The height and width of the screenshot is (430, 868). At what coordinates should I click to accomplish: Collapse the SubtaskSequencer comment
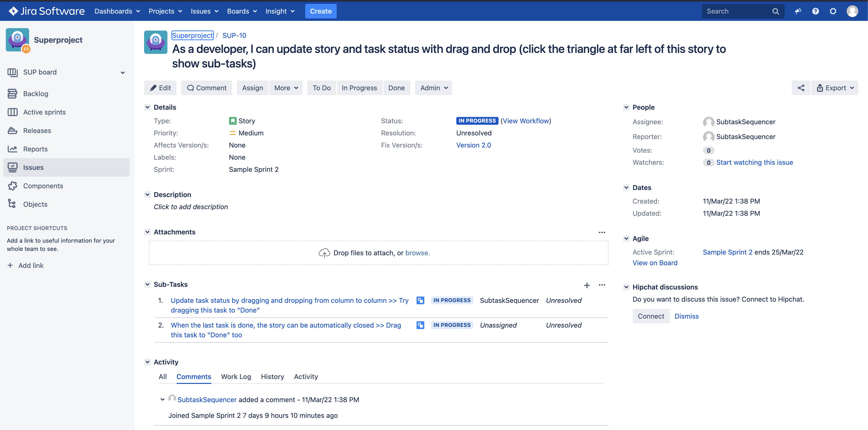[162, 400]
